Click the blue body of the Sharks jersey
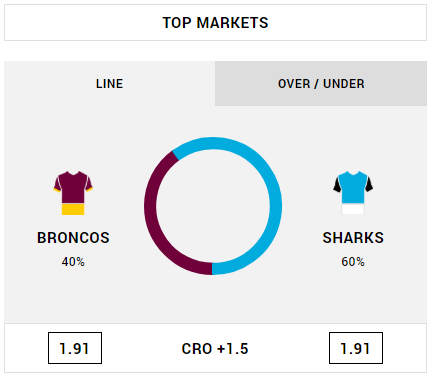 click(353, 188)
